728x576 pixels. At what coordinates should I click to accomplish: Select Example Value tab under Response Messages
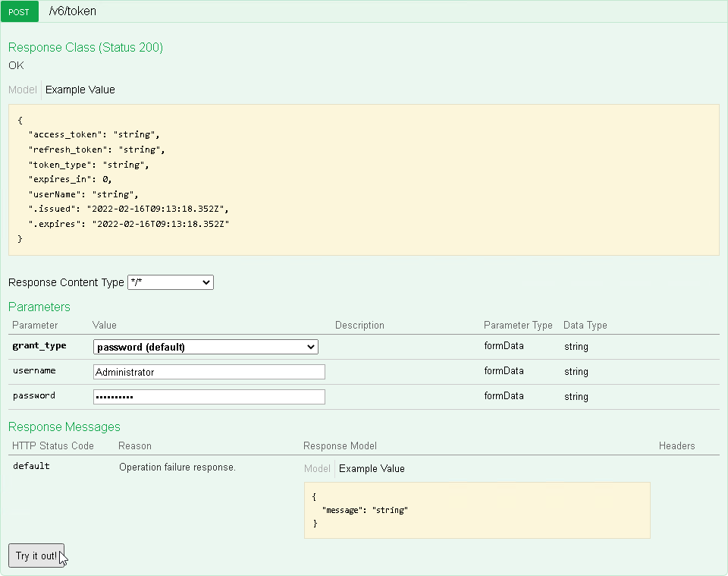(372, 469)
